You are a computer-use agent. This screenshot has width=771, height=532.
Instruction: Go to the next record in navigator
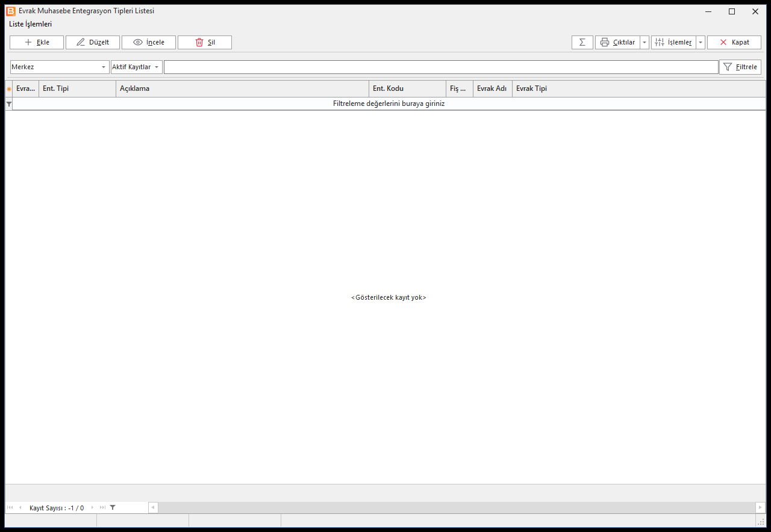(x=92, y=508)
